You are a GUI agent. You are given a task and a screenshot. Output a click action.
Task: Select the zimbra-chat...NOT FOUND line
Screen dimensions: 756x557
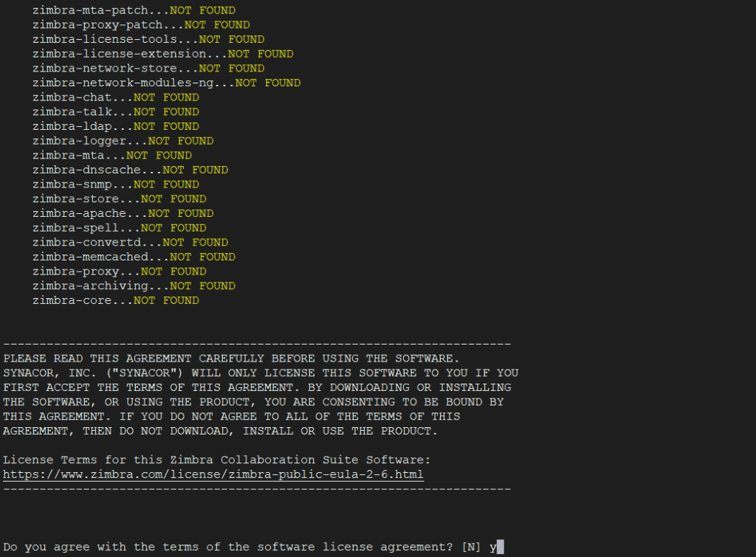coord(116,97)
